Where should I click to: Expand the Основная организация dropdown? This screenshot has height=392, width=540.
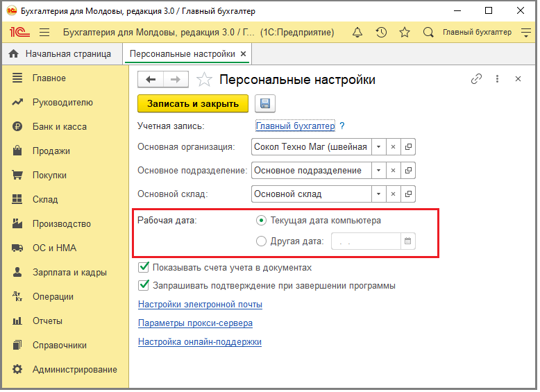pos(378,147)
